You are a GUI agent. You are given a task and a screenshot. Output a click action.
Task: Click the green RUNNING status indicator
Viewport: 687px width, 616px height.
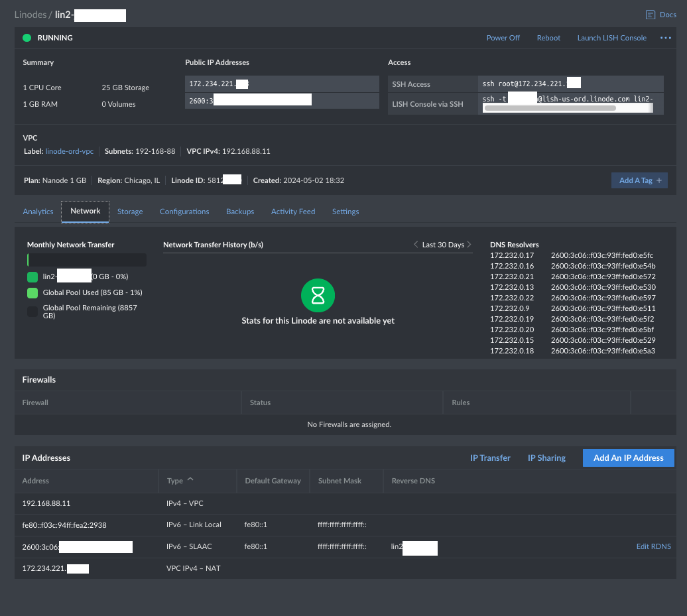tap(27, 38)
